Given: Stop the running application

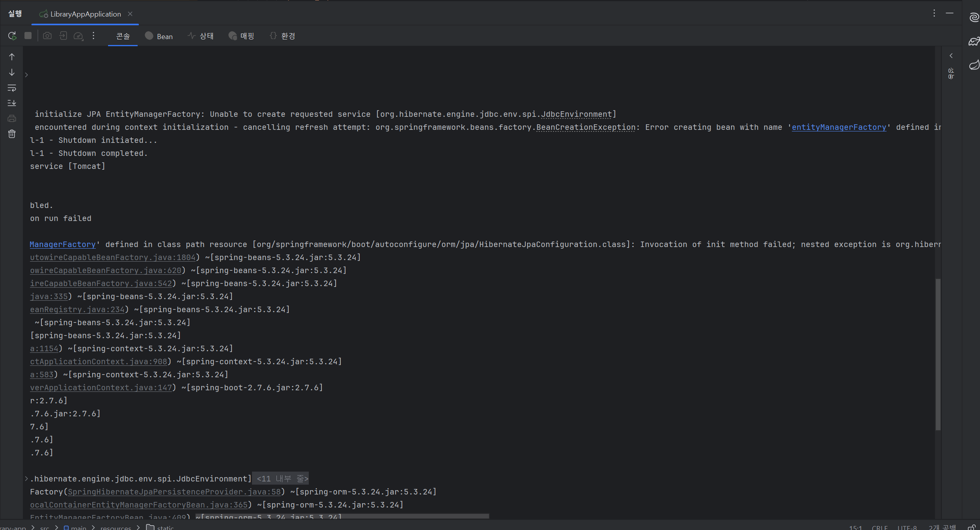Looking at the screenshot, I should 28,36.
